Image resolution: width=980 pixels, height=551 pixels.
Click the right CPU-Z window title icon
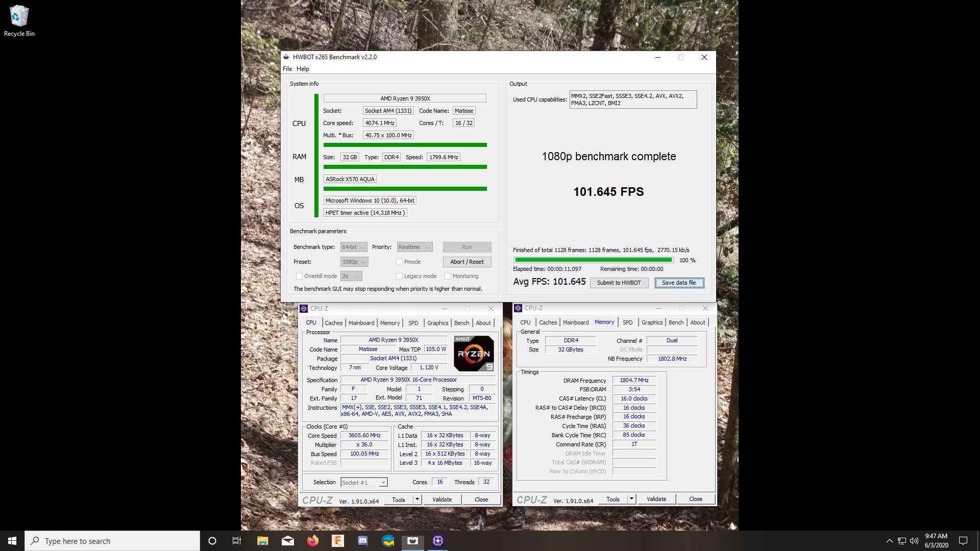coord(518,308)
